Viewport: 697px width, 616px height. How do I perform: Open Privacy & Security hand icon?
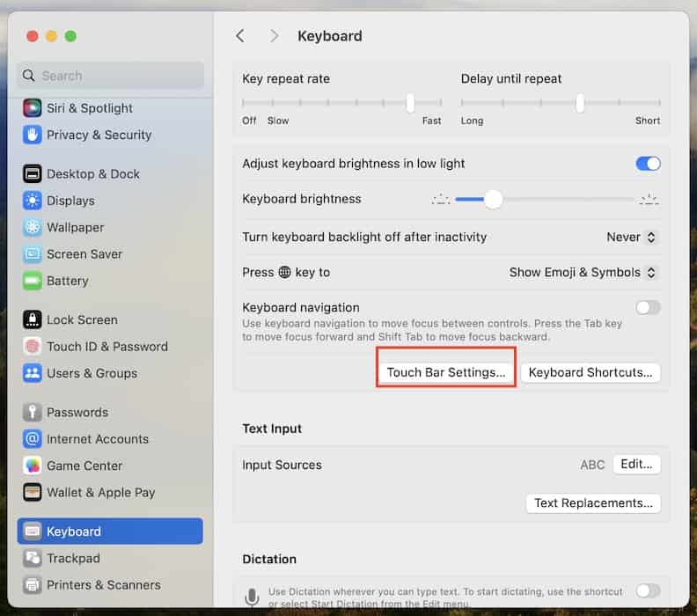point(33,135)
